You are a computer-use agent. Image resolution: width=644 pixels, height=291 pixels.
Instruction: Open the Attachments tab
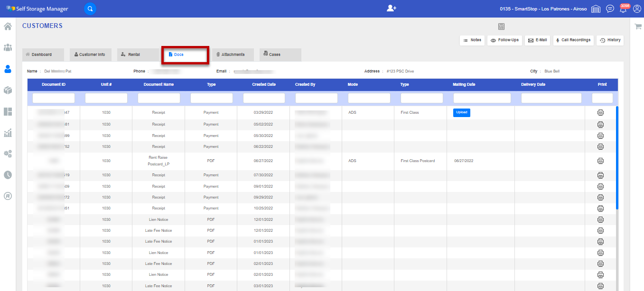coord(233,55)
